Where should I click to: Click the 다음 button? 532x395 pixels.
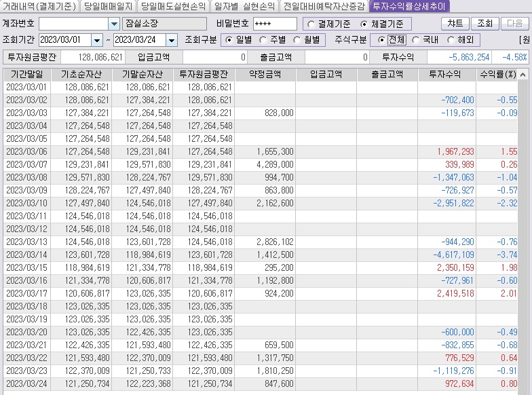pos(514,23)
